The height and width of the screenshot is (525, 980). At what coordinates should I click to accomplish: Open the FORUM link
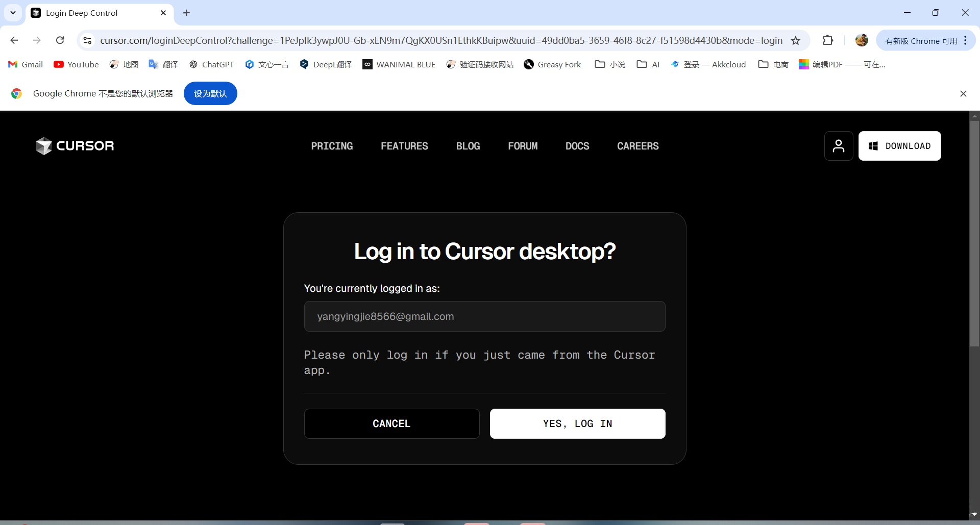[x=523, y=146]
